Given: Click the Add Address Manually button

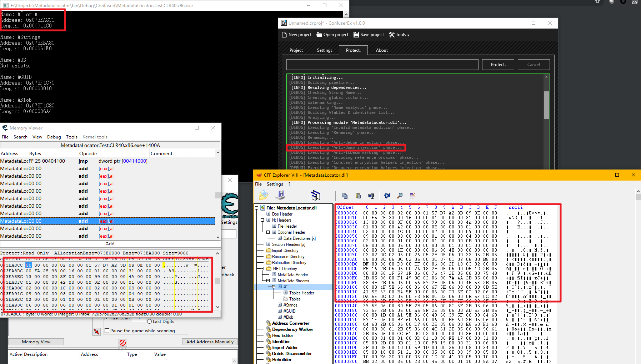Looking at the screenshot, I should (x=210, y=342).
